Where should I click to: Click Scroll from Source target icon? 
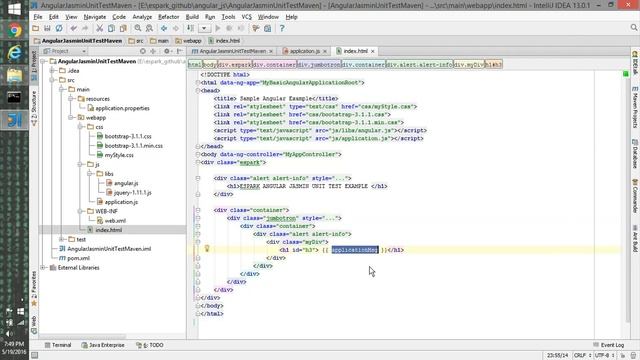click(142, 51)
